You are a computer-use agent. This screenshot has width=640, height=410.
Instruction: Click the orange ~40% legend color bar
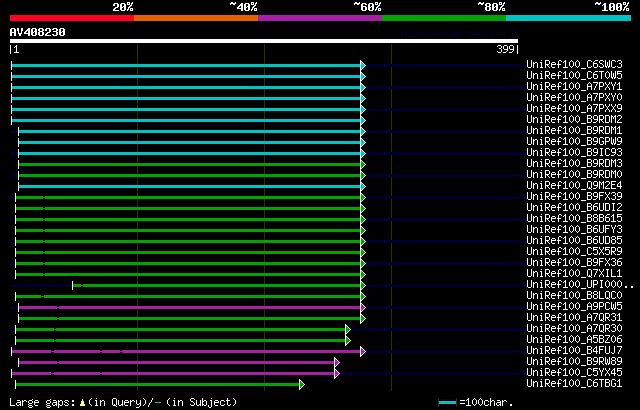tap(196, 18)
